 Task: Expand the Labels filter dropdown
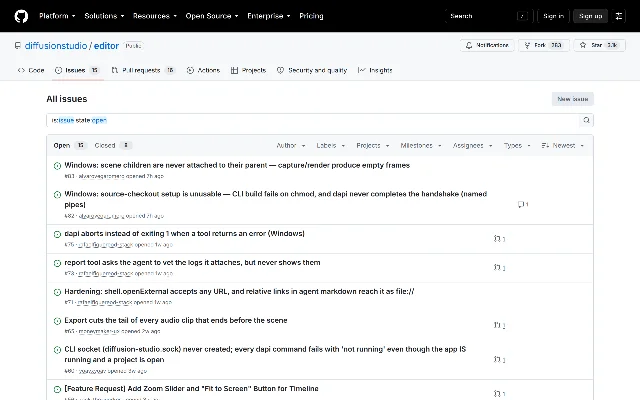[331, 146]
